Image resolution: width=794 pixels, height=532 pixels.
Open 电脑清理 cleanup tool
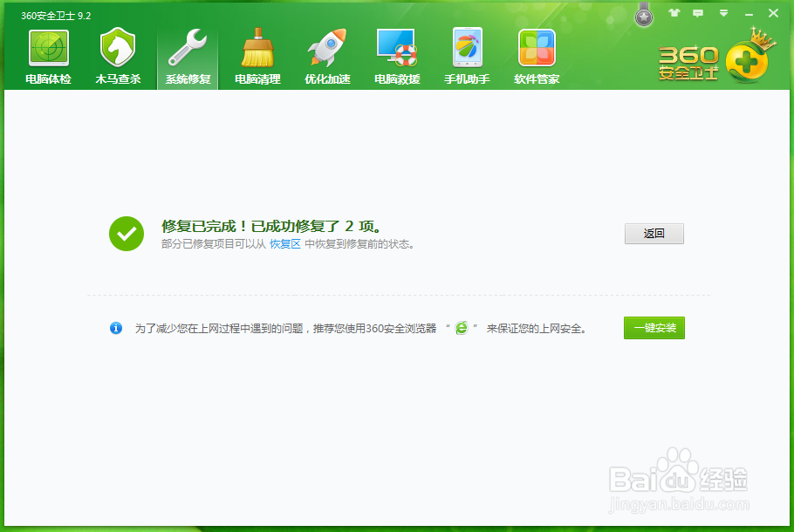pos(257,54)
